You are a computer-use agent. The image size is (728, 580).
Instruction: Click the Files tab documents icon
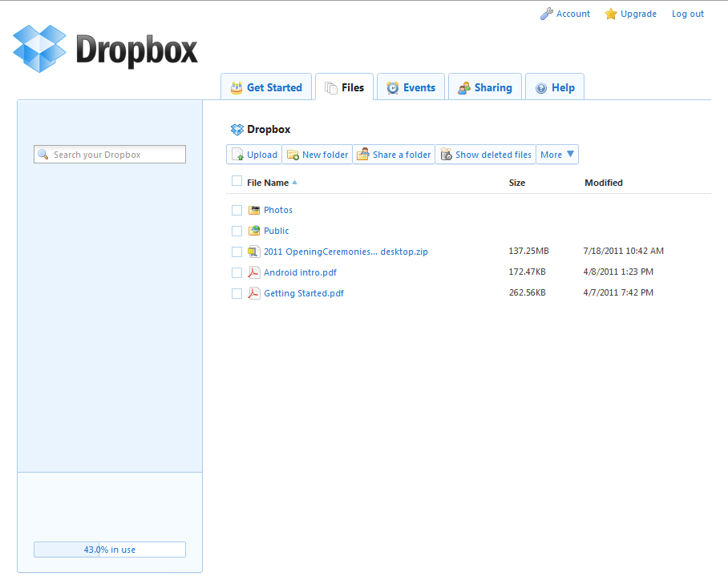click(331, 87)
